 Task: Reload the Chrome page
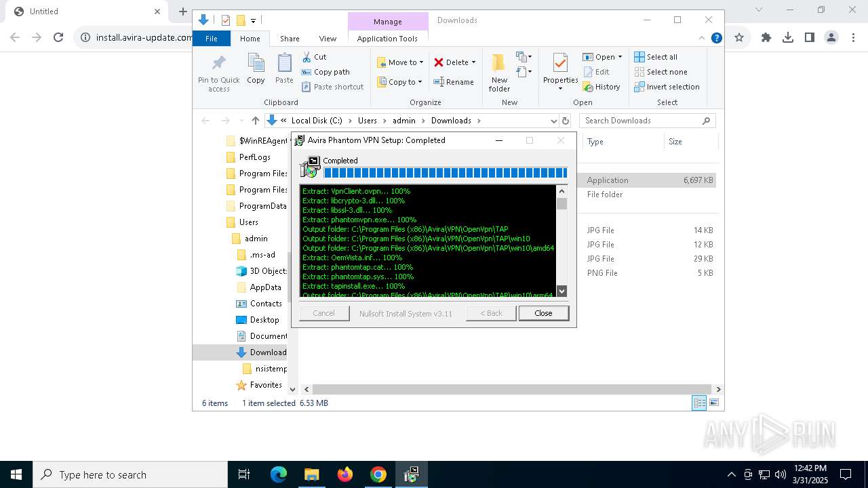coord(58,37)
